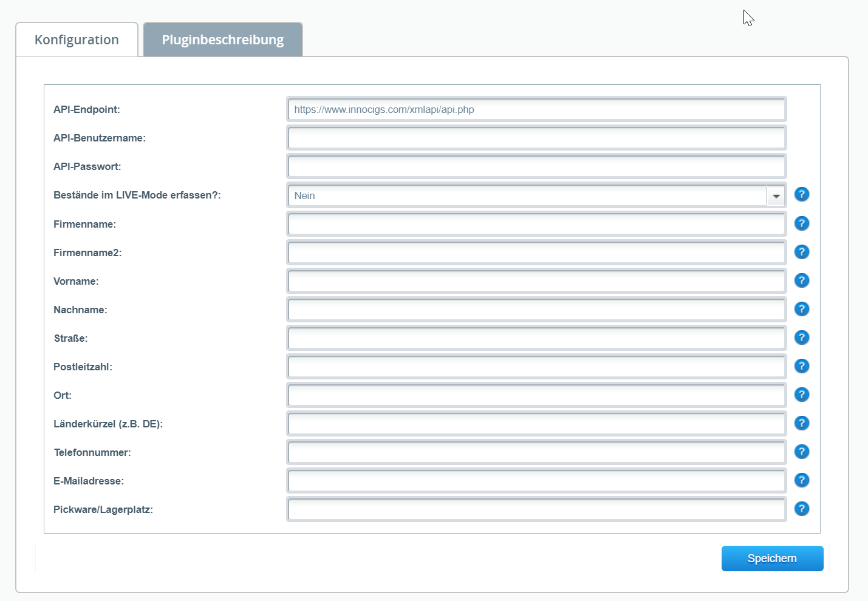Click help icon beside Firmenname2 field
868x601 pixels.
tap(802, 252)
